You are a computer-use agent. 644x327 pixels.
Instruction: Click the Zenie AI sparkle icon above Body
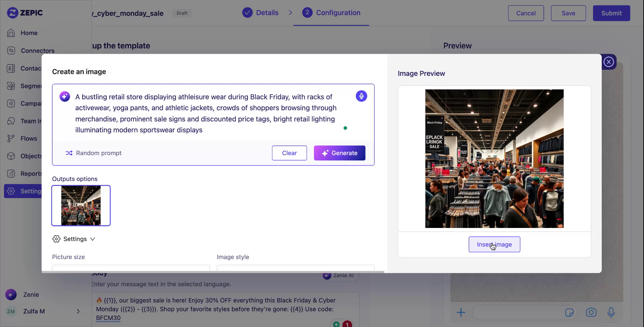(326, 275)
